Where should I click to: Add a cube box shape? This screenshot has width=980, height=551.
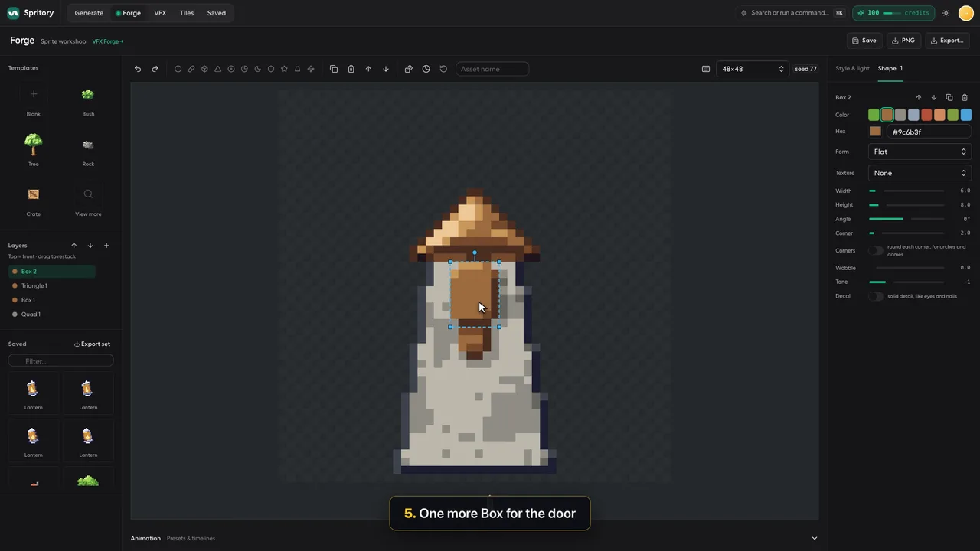[x=204, y=69]
